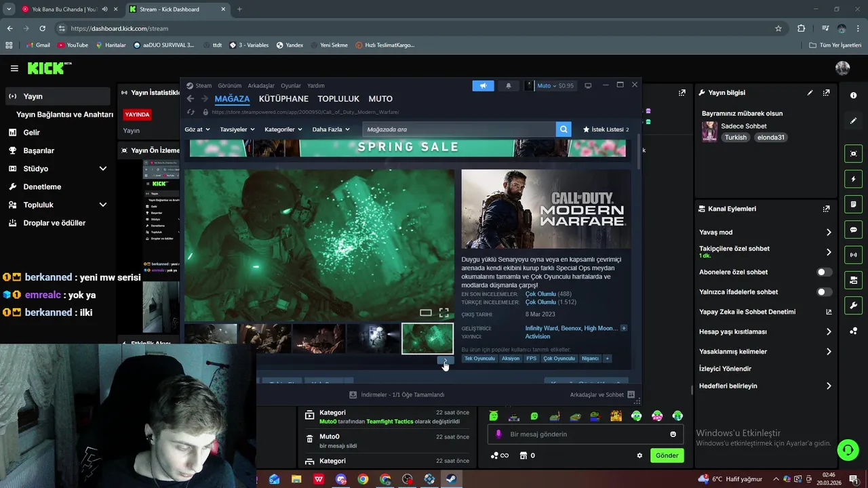Click the broadcast signal icon in Kick right rail
Viewport: 868px width, 488px height.
pyautogui.click(x=853, y=255)
